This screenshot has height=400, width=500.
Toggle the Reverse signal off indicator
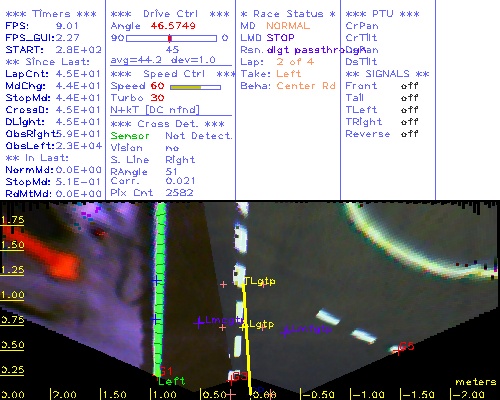[410, 134]
